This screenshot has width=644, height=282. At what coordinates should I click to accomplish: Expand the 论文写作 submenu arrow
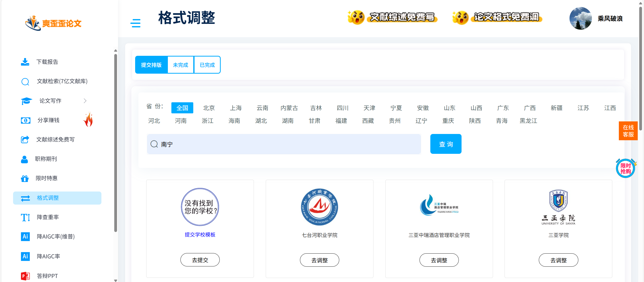pos(85,101)
